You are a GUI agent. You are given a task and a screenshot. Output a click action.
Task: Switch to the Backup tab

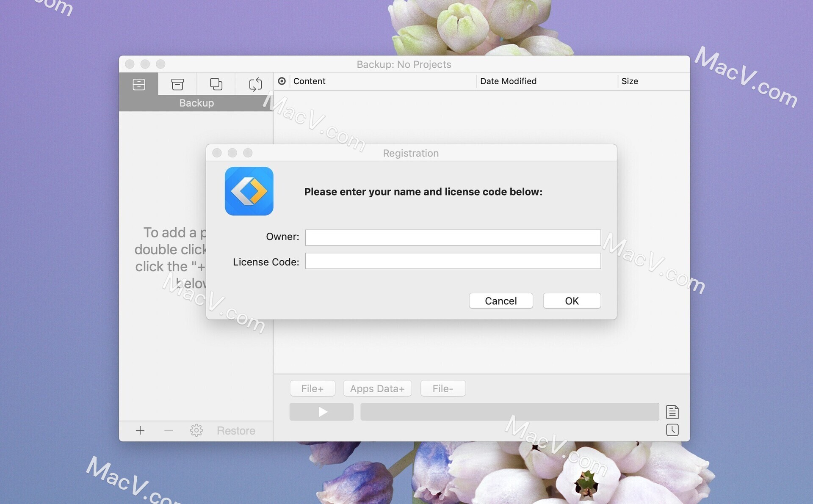(x=196, y=102)
